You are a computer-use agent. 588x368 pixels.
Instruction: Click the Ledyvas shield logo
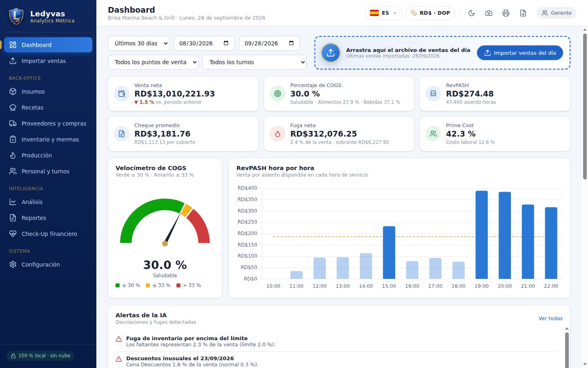point(16,16)
